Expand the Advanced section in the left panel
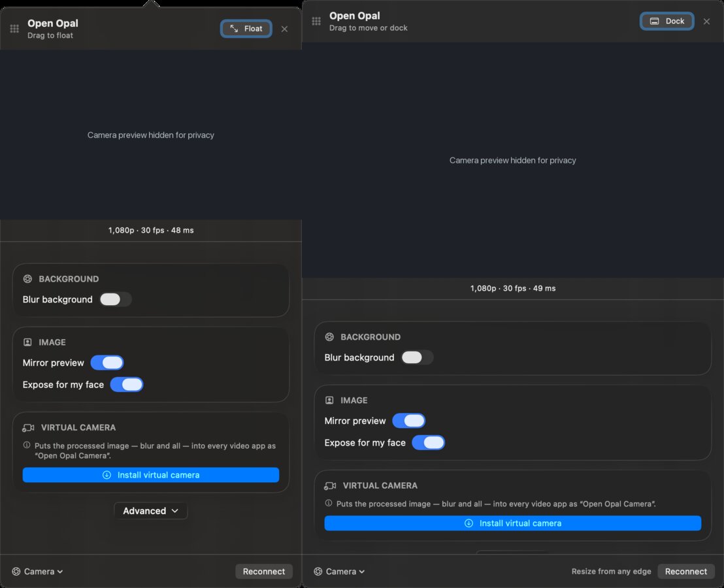 [150, 511]
